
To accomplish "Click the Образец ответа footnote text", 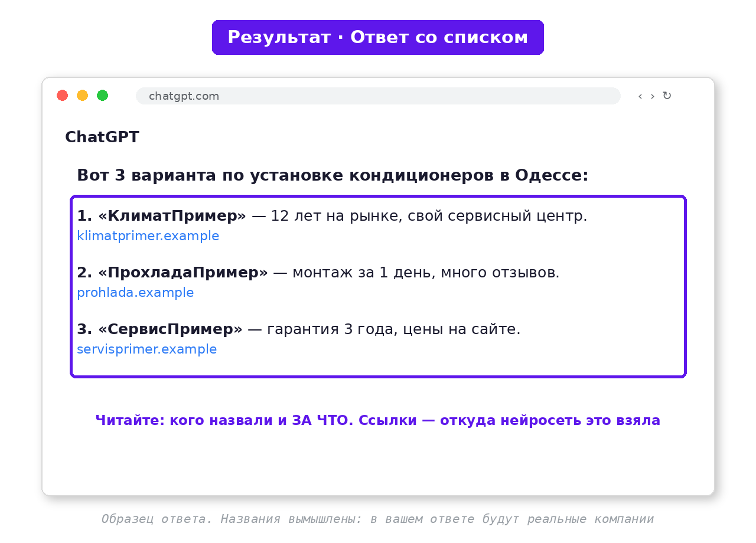I will tap(377, 519).
